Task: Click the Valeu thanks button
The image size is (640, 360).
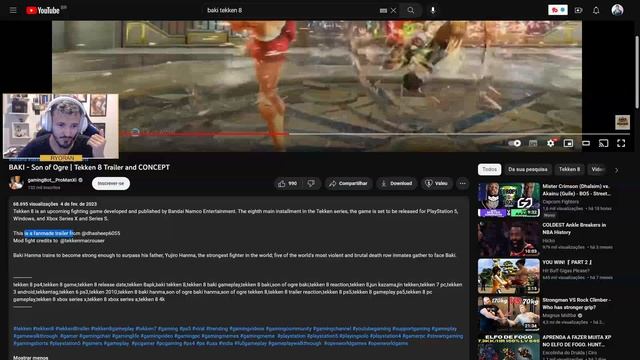Action: (x=436, y=184)
